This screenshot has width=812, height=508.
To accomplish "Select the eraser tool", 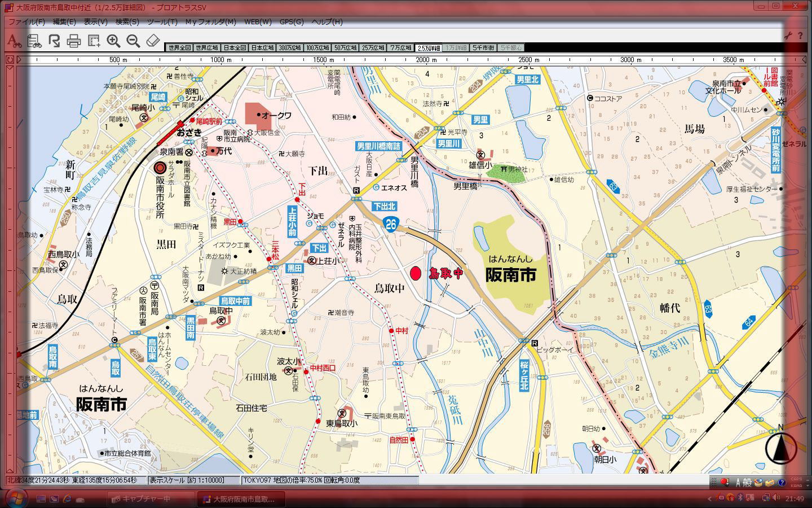I will tap(153, 41).
